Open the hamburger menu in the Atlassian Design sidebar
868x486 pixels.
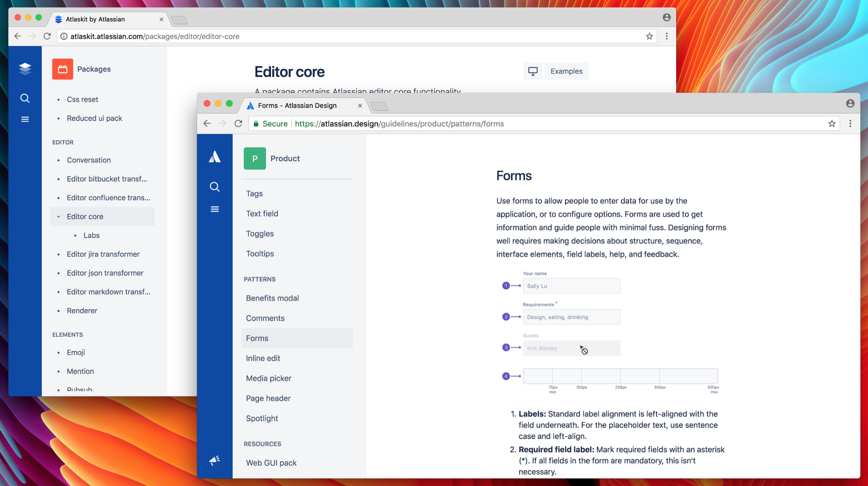(214, 209)
